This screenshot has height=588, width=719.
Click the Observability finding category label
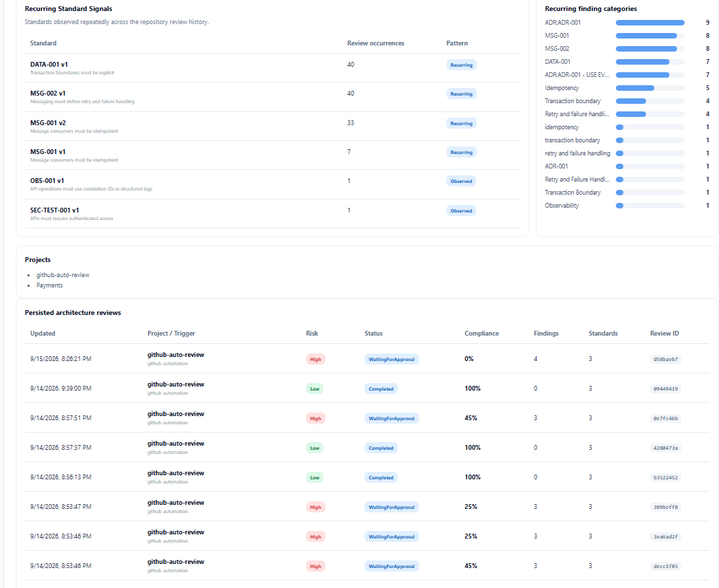pos(561,206)
